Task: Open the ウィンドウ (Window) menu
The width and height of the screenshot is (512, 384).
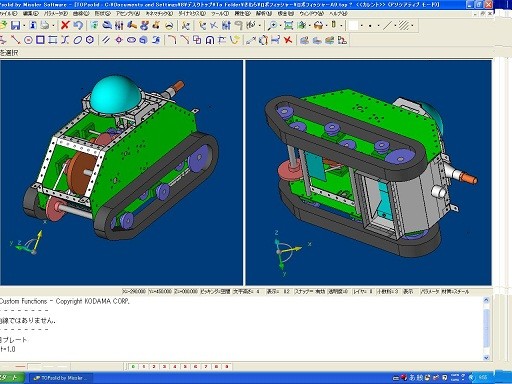Action: [x=311, y=14]
